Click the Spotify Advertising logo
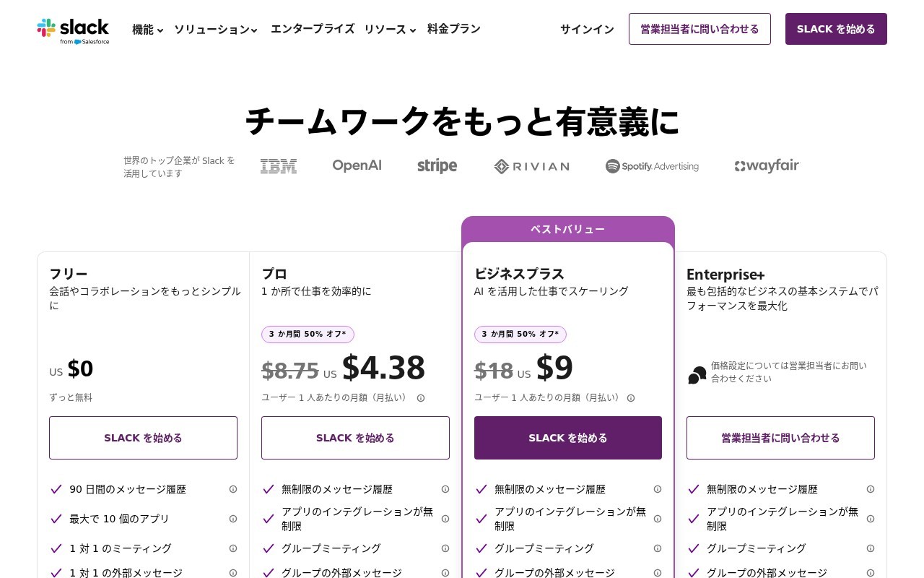This screenshot has height=578, width=924. tap(652, 166)
